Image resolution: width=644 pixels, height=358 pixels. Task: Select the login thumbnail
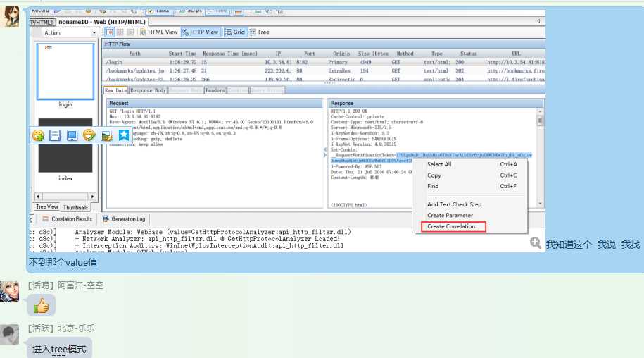click(x=65, y=71)
